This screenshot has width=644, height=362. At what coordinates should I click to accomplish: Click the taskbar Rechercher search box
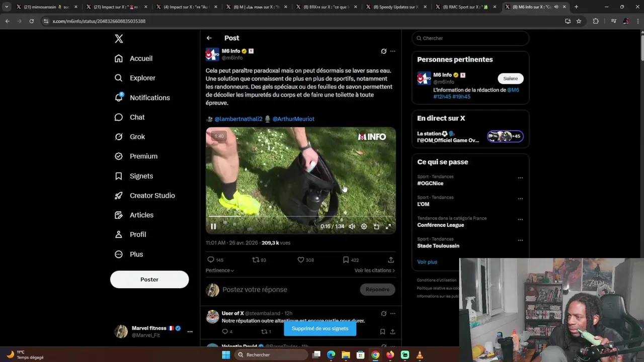[x=271, y=355]
